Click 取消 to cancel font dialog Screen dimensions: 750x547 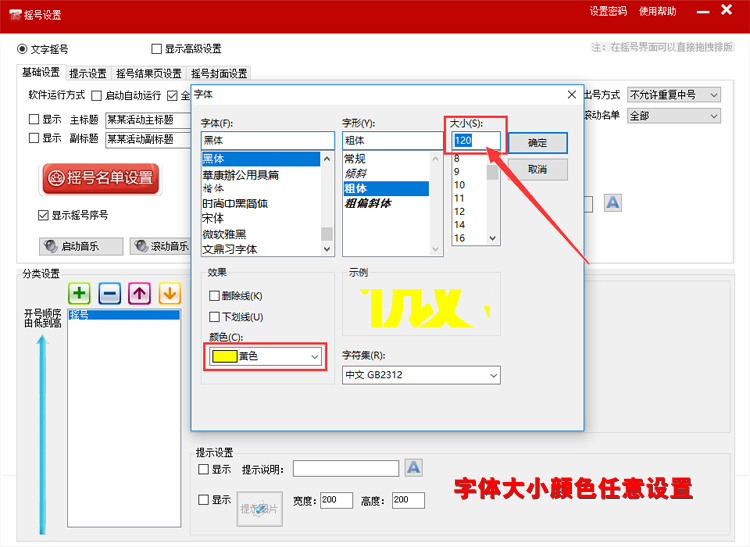[x=537, y=170]
